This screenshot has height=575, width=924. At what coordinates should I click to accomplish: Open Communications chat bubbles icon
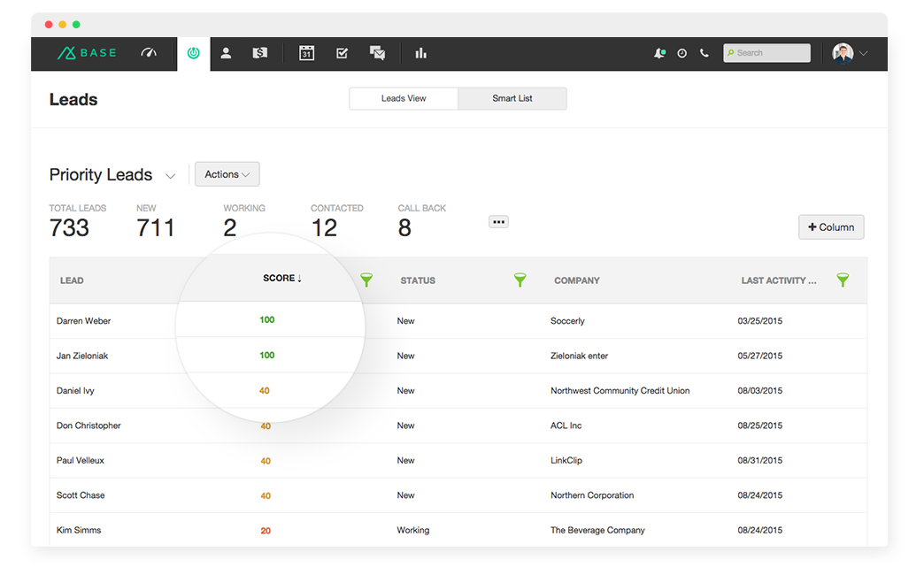(x=377, y=53)
